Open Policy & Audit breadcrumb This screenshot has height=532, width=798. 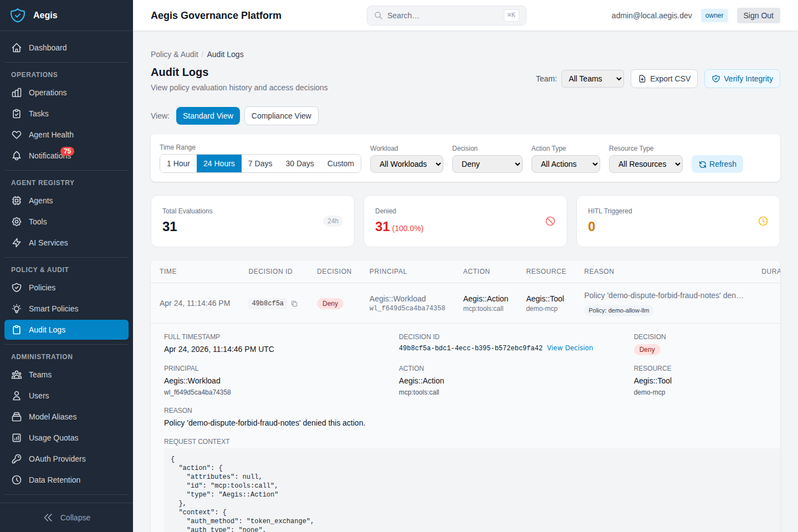click(174, 54)
